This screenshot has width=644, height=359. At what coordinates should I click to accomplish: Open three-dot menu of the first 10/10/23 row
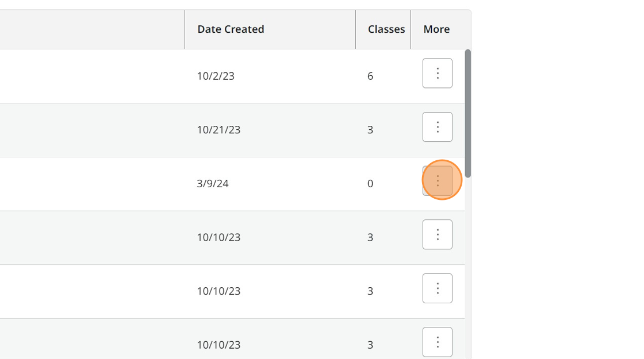[x=437, y=234]
